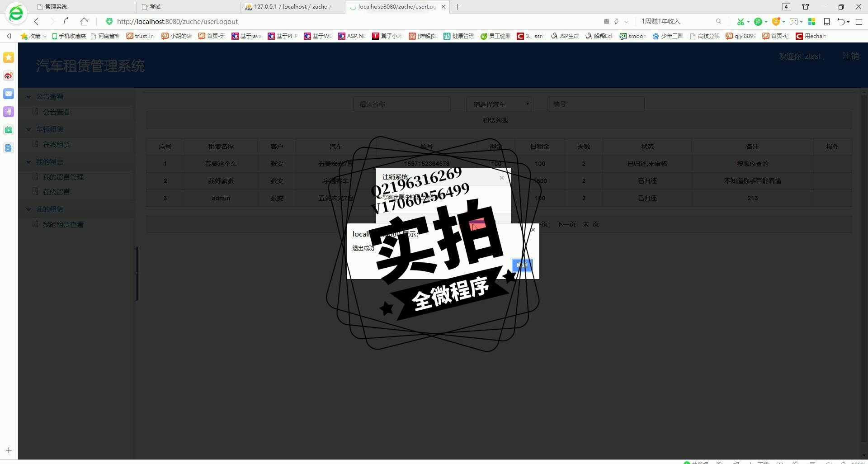This screenshot has width=868, height=464.
Task: Collapse the 公告查看 menu section
Action: (50, 96)
